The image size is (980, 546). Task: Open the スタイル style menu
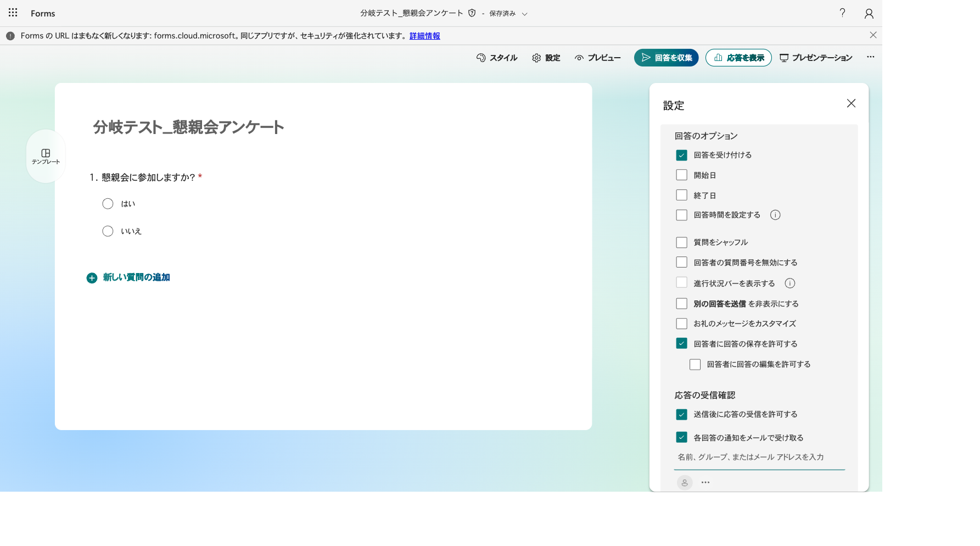coord(497,58)
